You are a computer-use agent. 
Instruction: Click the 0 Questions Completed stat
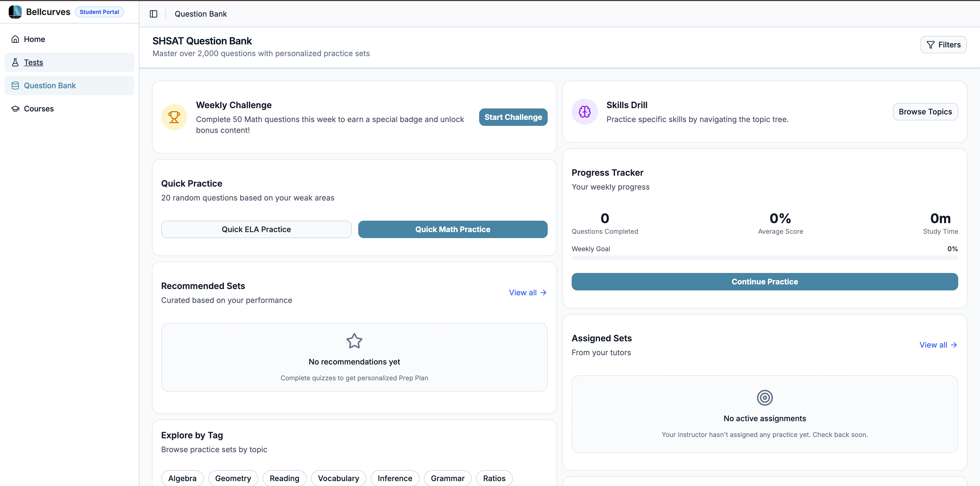(605, 223)
